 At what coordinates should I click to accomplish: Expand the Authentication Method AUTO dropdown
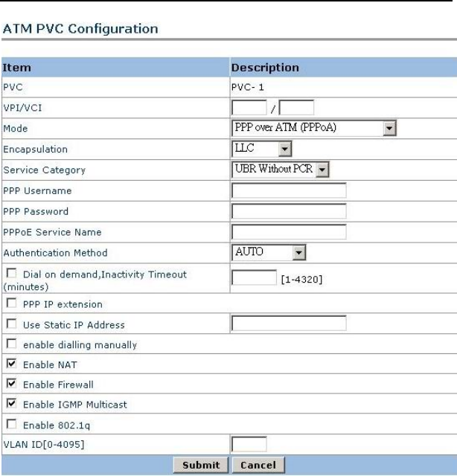click(x=269, y=253)
